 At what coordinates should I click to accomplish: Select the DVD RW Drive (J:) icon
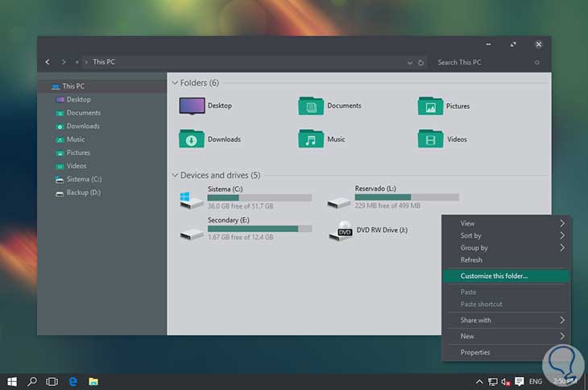click(x=341, y=231)
